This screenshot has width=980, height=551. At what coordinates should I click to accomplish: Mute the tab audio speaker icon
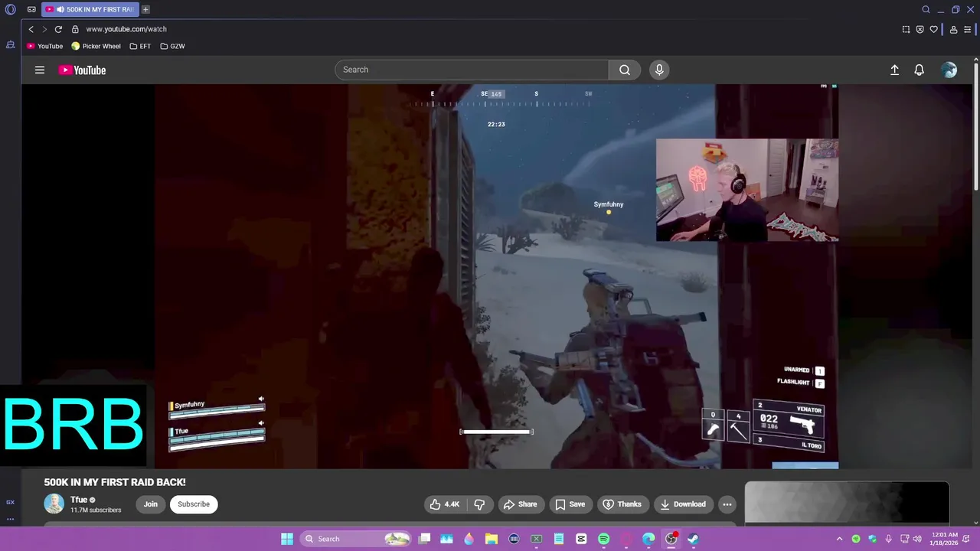tap(60, 10)
